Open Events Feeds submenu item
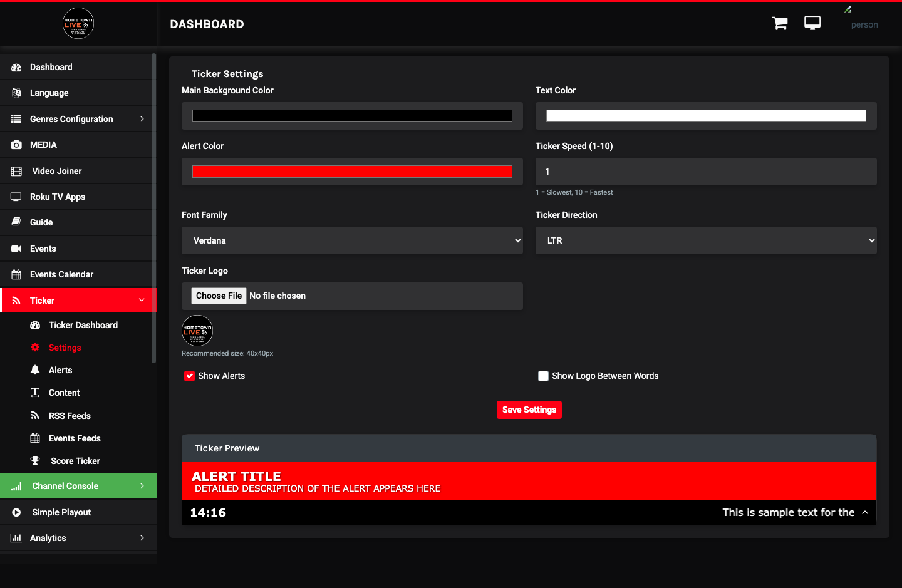The image size is (902, 588). click(75, 438)
